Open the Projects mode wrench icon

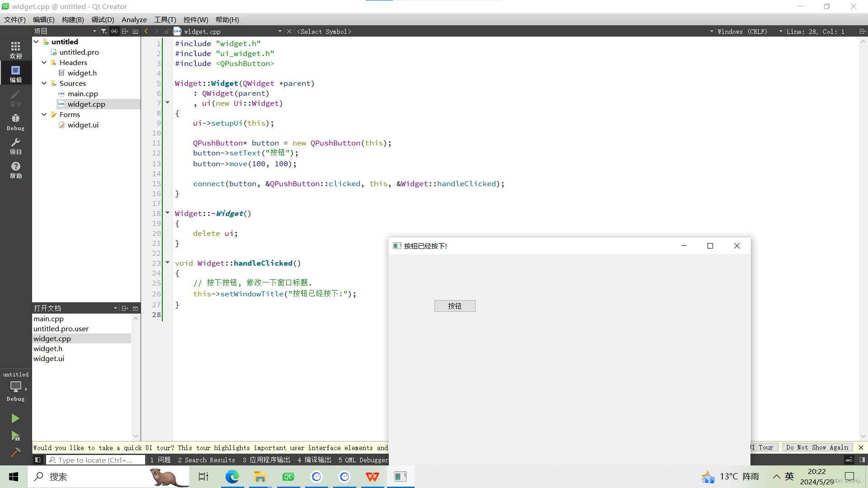coord(15,146)
